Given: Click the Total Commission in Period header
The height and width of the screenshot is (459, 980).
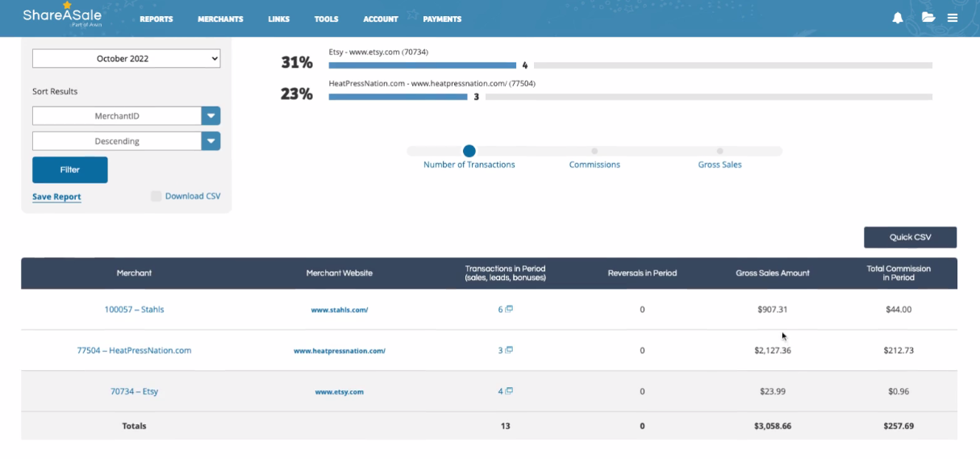Looking at the screenshot, I should tap(898, 273).
